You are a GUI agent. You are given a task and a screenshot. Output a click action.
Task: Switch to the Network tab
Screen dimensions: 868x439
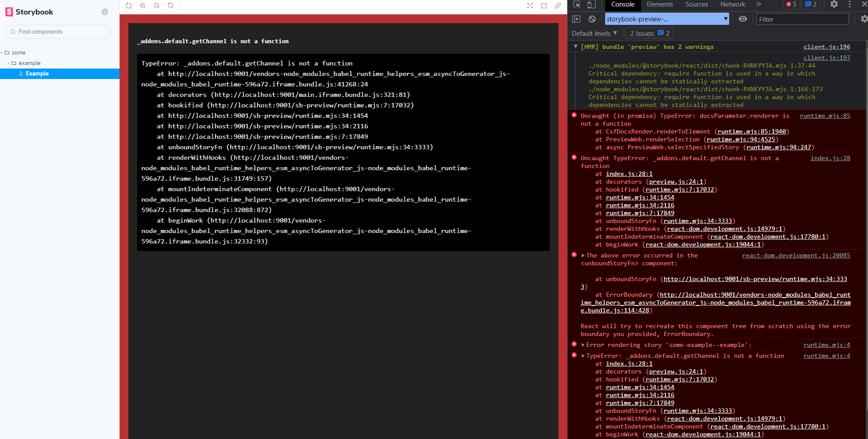733,4
